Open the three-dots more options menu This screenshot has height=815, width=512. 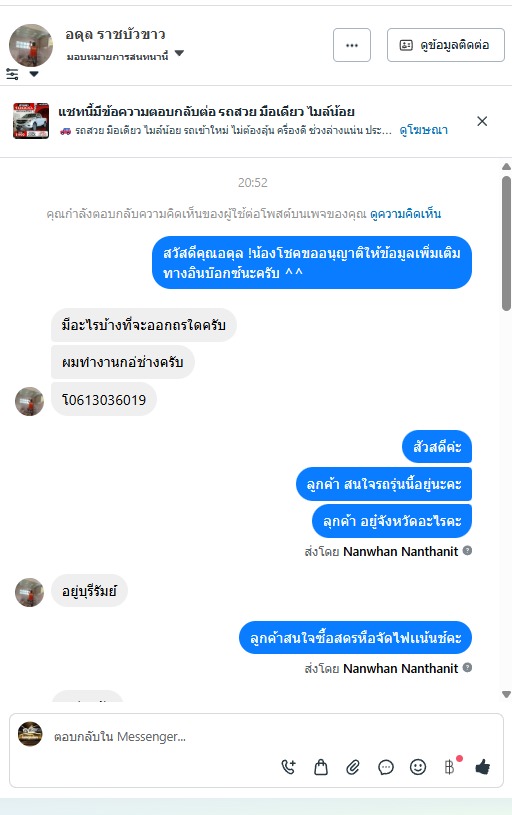pos(352,45)
